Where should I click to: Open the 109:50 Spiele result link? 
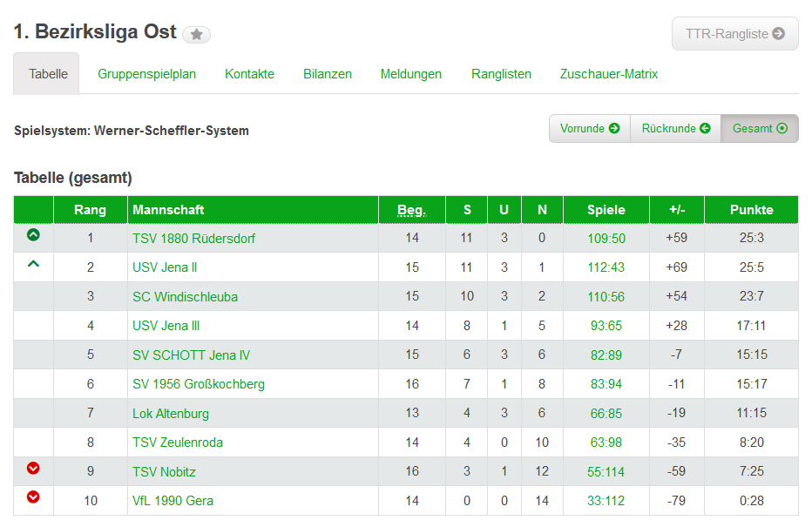tap(606, 238)
